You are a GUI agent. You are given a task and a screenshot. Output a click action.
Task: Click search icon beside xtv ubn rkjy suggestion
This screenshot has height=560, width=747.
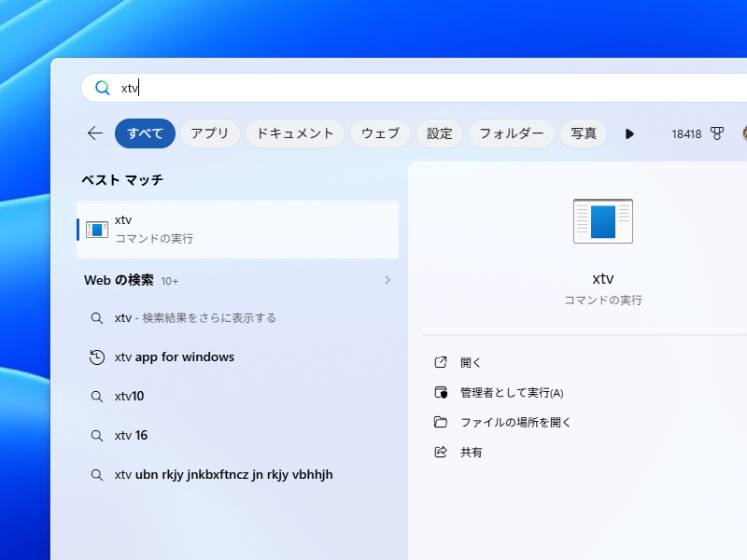(97, 475)
